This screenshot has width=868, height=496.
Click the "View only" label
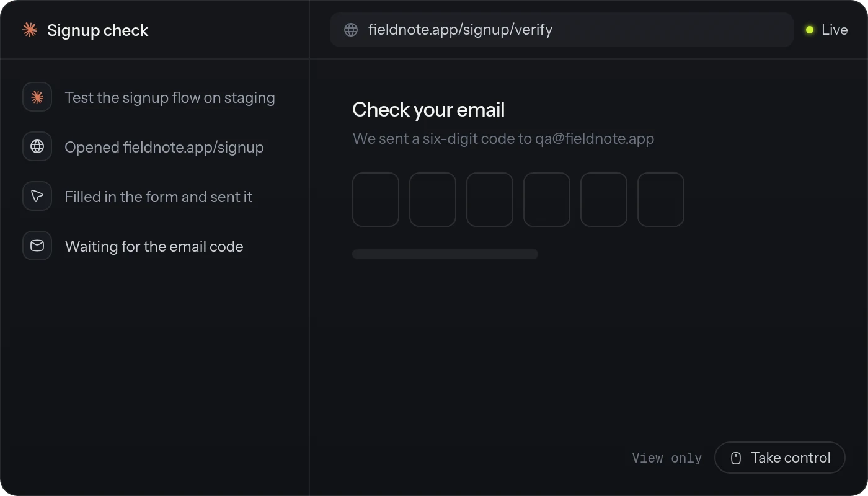tap(667, 458)
